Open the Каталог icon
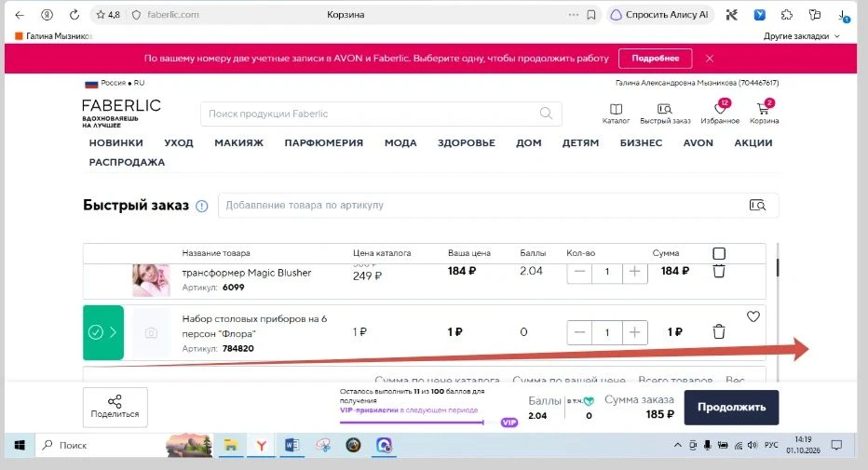This screenshot has width=868, height=470. [616, 114]
